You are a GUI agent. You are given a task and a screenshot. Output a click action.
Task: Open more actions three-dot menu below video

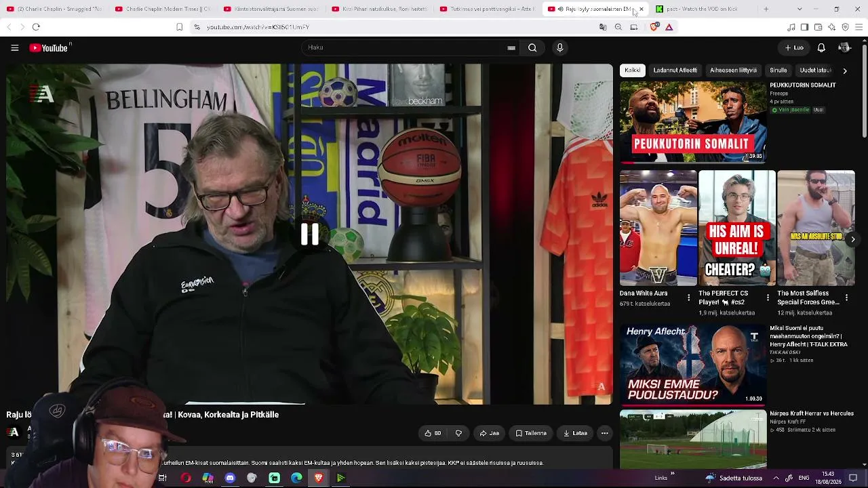click(x=605, y=433)
